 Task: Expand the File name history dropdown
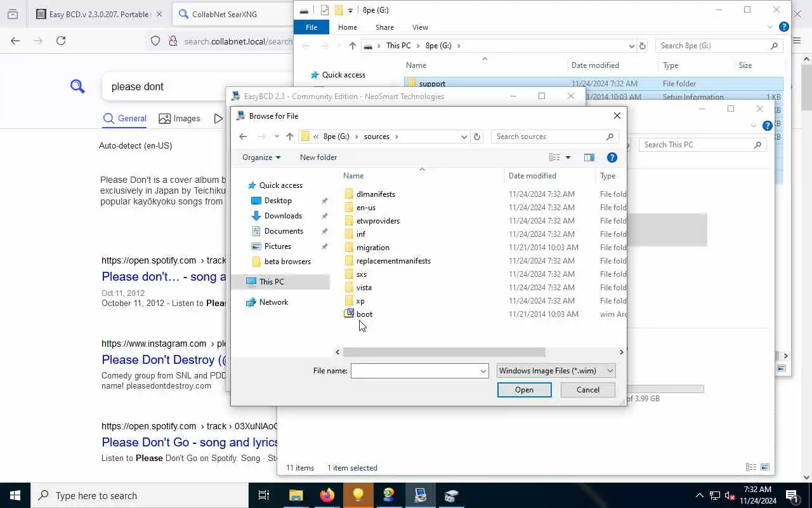click(483, 371)
